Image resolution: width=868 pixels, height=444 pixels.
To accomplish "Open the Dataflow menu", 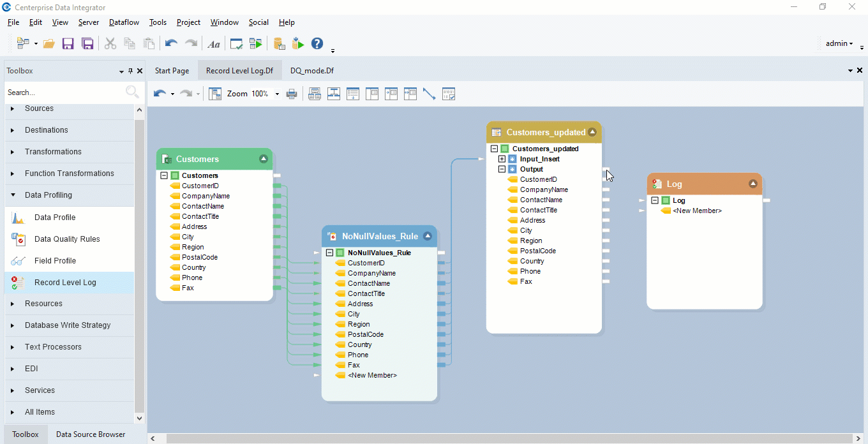I will 124,22.
